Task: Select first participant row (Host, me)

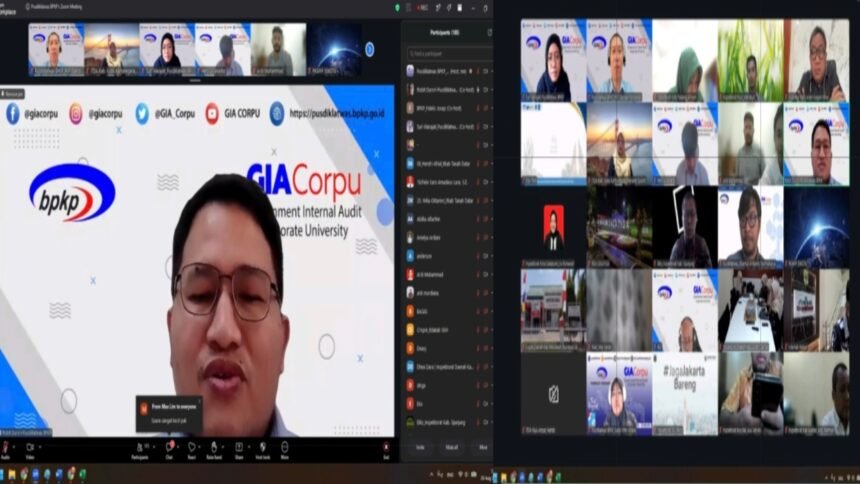Action: [449, 71]
